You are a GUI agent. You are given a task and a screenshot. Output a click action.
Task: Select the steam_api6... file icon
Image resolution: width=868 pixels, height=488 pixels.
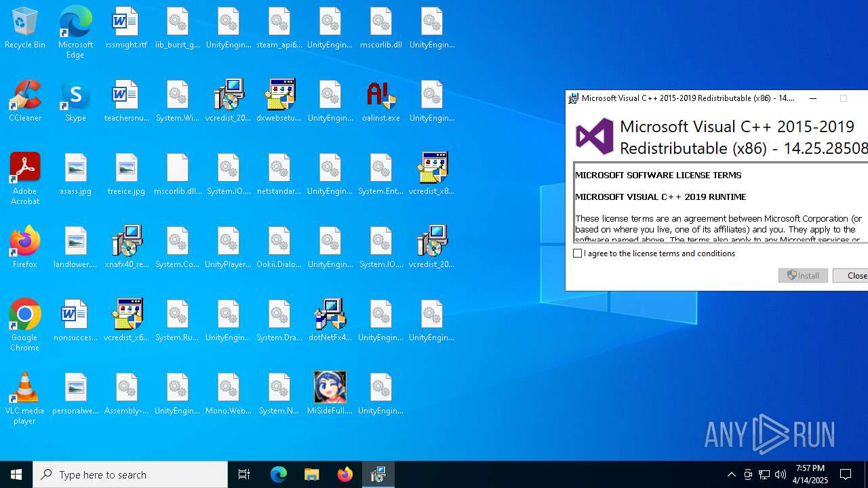point(279,28)
